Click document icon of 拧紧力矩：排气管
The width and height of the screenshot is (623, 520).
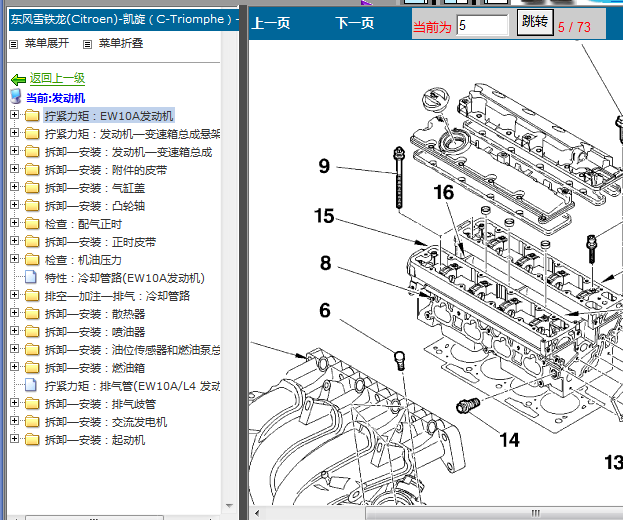click(x=31, y=385)
